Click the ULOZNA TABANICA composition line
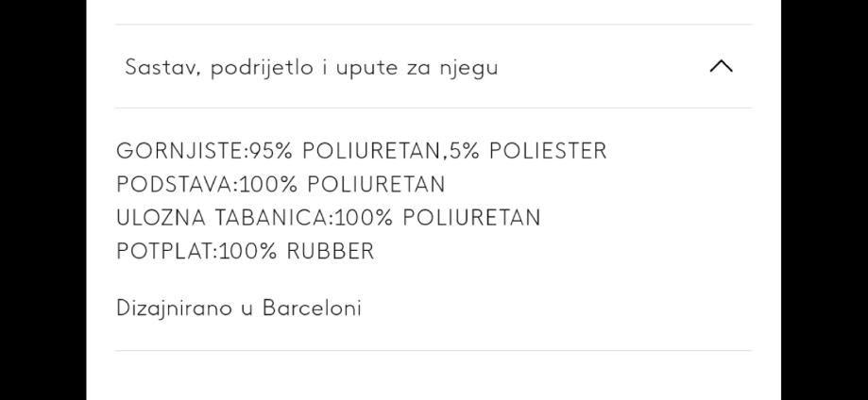The height and width of the screenshot is (400, 868). 328,218
